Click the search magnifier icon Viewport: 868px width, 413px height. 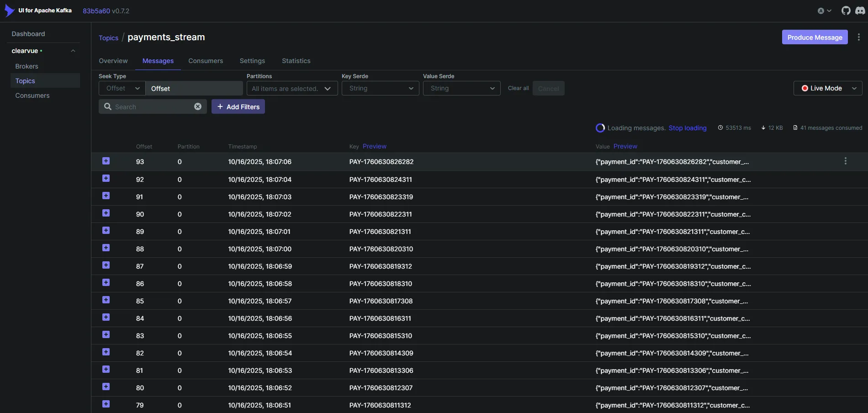click(108, 106)
